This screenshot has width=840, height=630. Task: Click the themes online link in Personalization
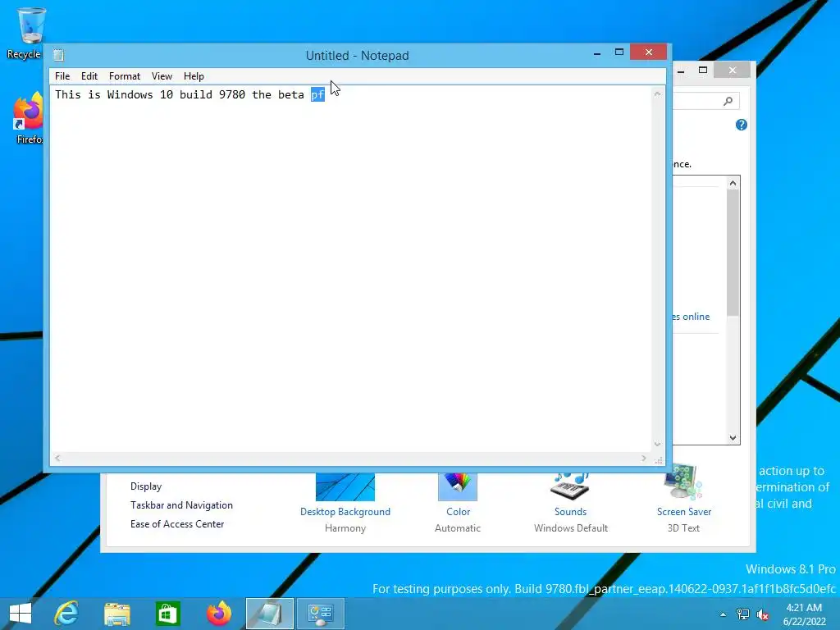[x=691, y=317]
